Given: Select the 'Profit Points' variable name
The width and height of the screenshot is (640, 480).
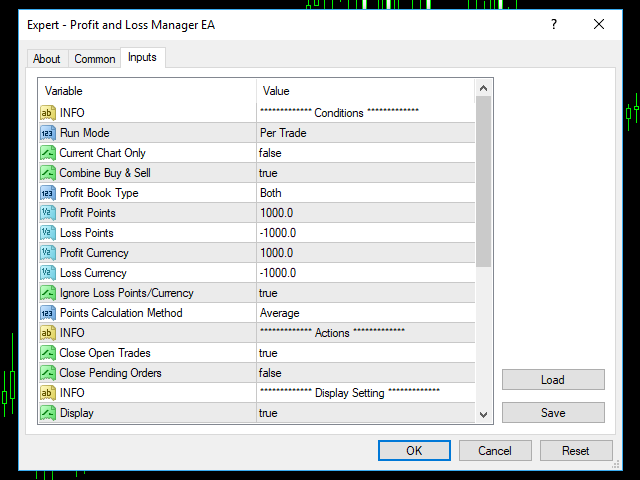Looking at the screenshot, I should point(88,213).
